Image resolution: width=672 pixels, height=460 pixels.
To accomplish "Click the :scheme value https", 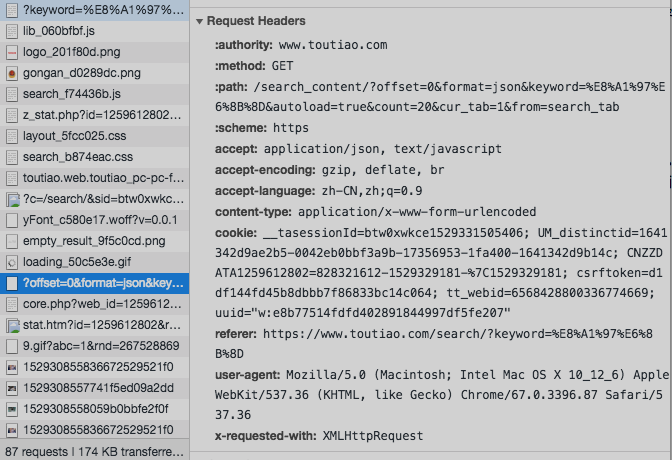I will (x=291, y=128).
